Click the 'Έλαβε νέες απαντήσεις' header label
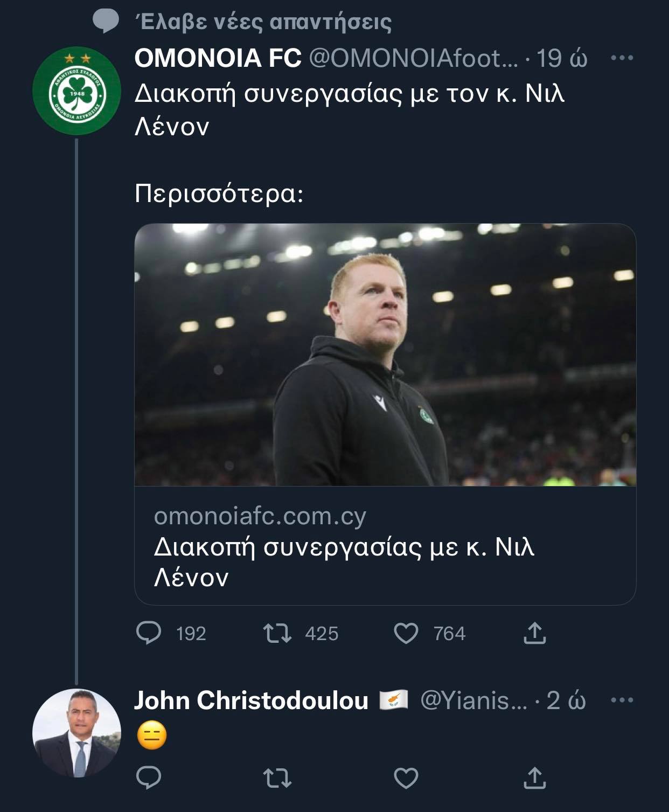This screenshot has height=812, width=669. coord(262,22)
